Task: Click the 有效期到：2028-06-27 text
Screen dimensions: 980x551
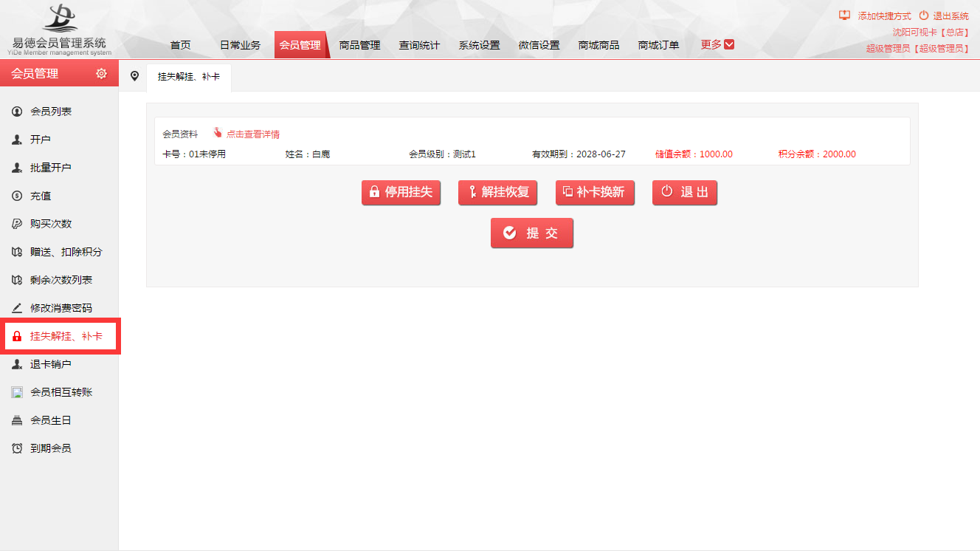Action: tap(579, 154)
